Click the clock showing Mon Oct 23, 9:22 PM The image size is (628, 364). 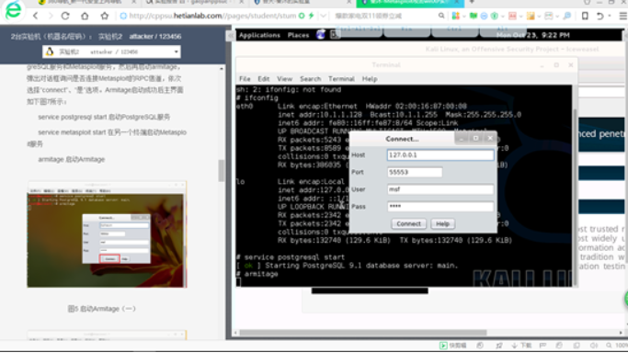(x=532, y=35)
